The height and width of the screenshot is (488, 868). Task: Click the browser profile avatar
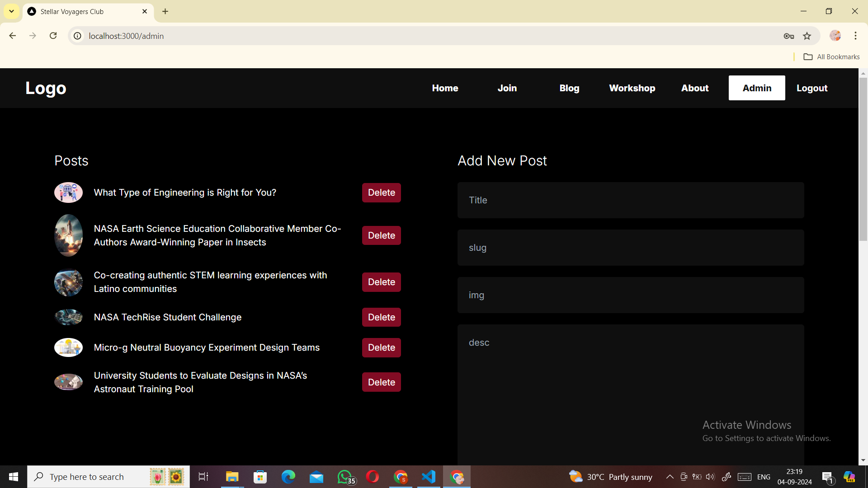point(835,36)
